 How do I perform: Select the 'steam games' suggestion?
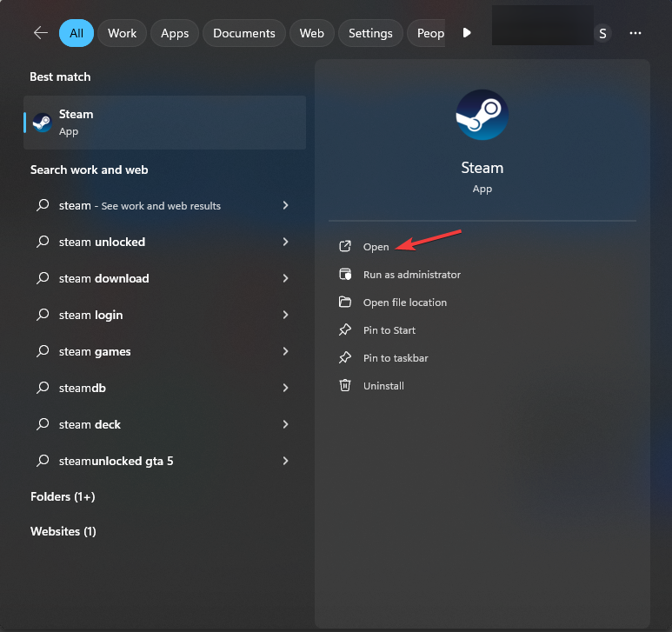pos(165,351)
